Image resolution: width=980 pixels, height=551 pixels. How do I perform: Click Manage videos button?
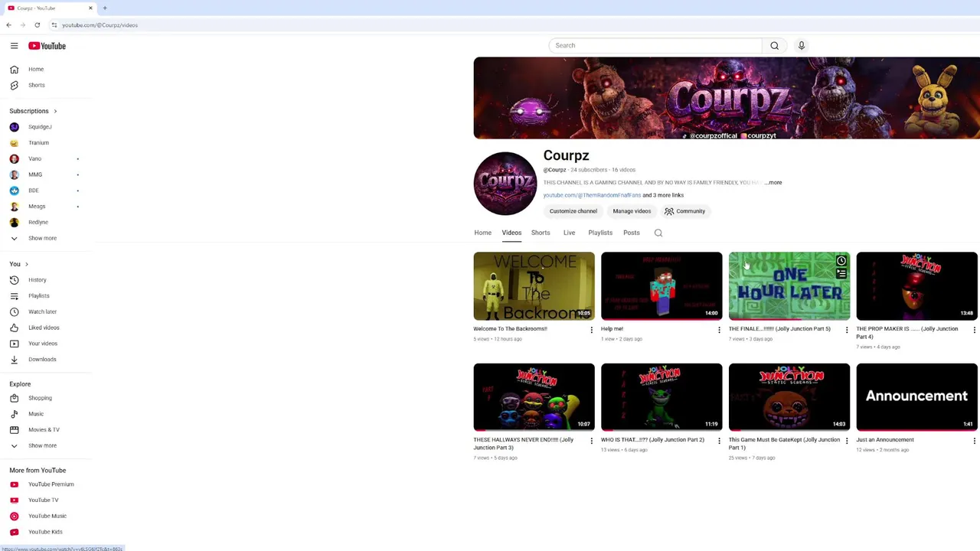tap(632, 211)
